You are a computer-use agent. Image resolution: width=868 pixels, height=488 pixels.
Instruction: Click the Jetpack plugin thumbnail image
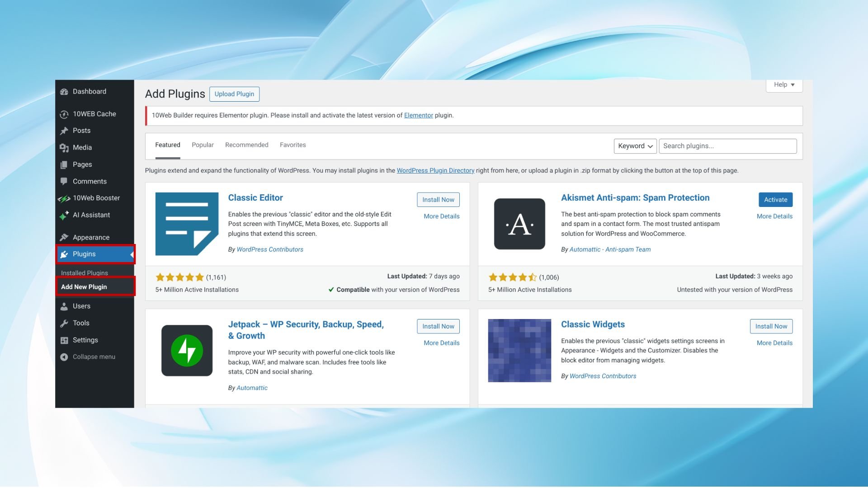(187, 351)
